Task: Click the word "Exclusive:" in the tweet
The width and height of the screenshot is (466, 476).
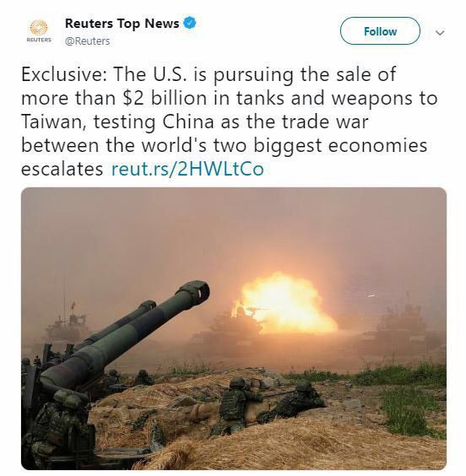Action: click(x=64, y=74)
